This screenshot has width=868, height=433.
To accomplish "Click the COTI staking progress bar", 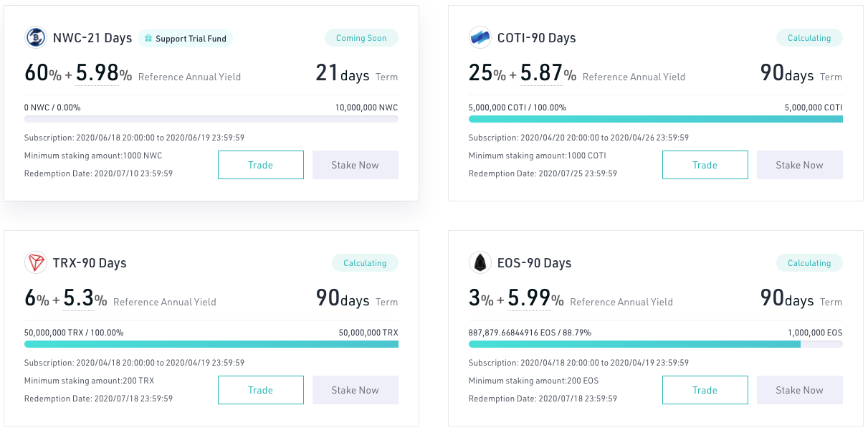I will pyautogui.click(x=656, y=119).
